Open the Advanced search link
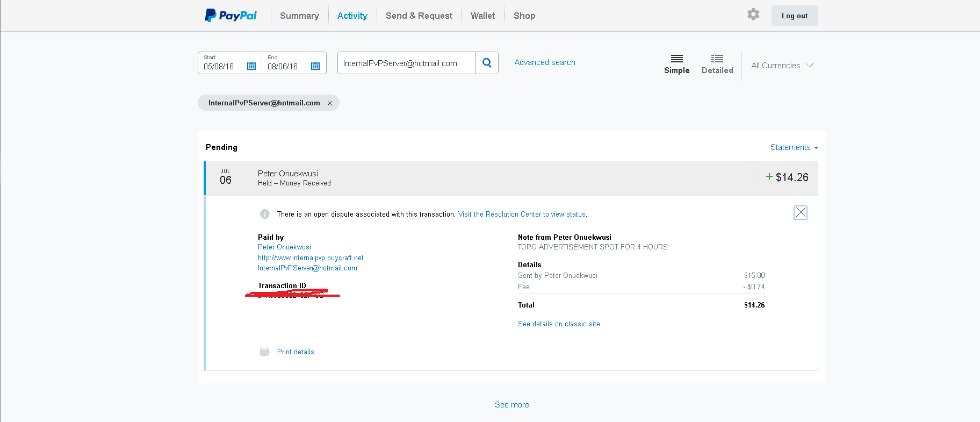Viewport: 980px width, 422px height. click(x=545, y=62)
